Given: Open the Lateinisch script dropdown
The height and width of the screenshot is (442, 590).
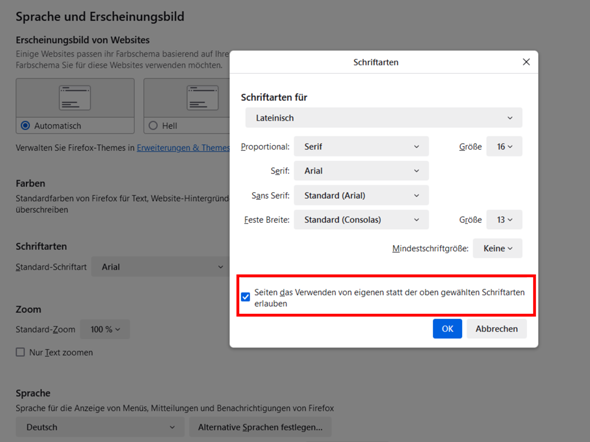Looking at the screenshot, I should pos(383,118).
